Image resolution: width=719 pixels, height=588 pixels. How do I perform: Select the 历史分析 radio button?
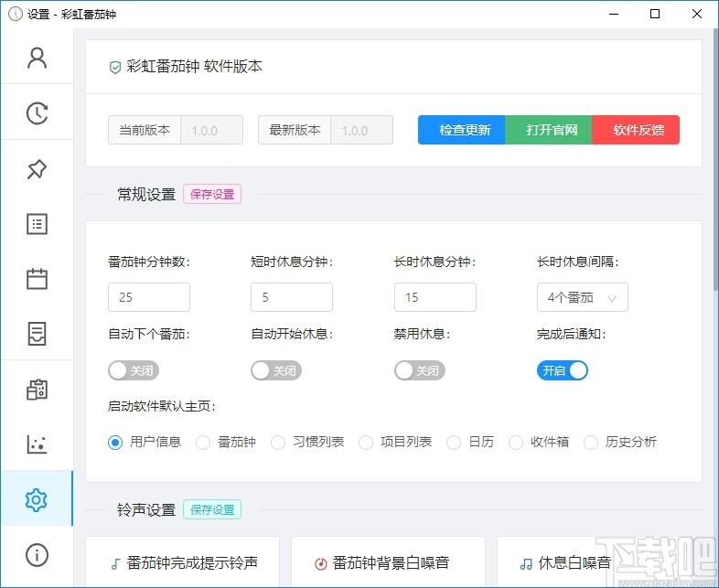(x=591, y=443)
